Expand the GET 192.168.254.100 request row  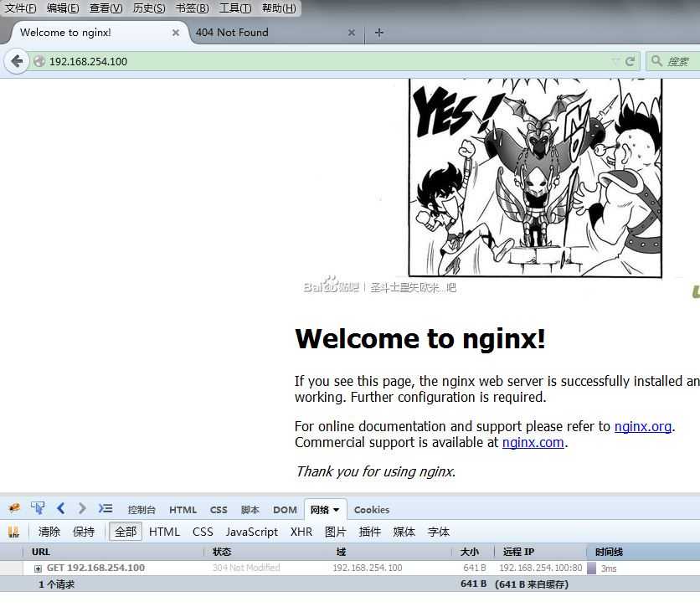(x=38, y=568)
